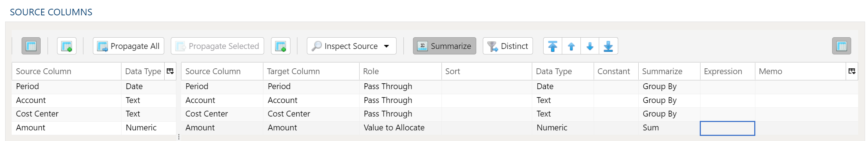Viewport: 868px width, 141px height.
Task: Click Group By cell in Period row
Action: coord(669,87)
